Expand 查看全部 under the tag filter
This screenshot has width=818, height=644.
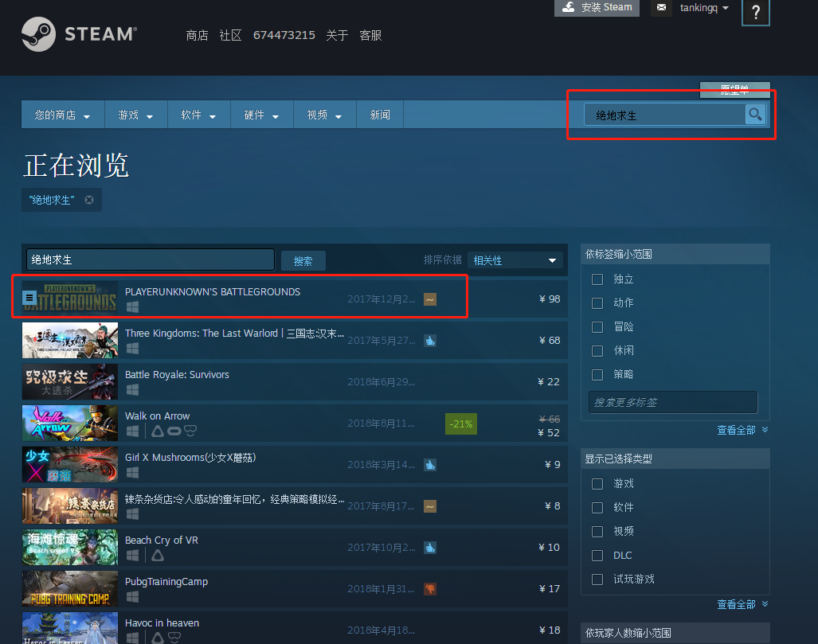pyautogui.click(x=742, y=430)
